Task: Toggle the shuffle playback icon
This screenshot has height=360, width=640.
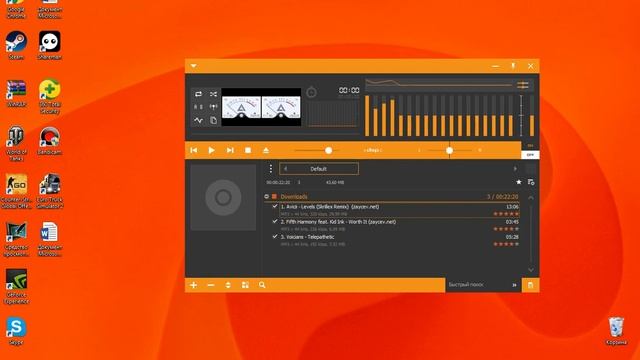Action: [213, 94]
